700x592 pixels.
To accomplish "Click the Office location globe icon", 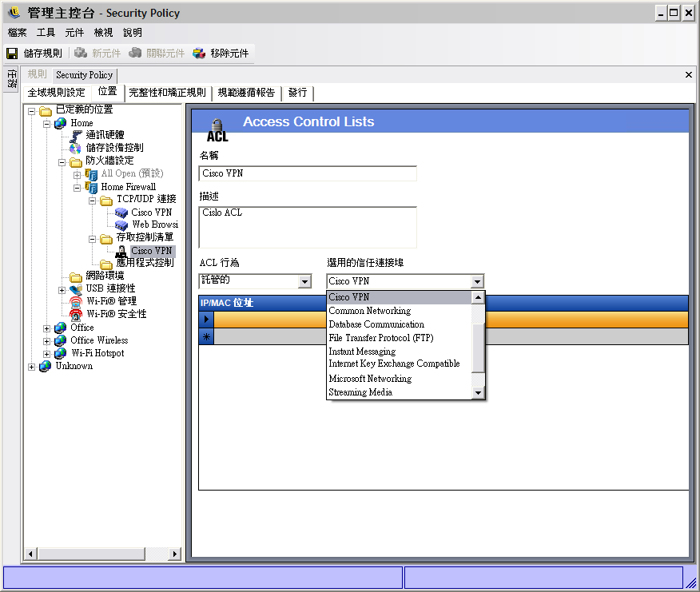I will pos(60,328).
